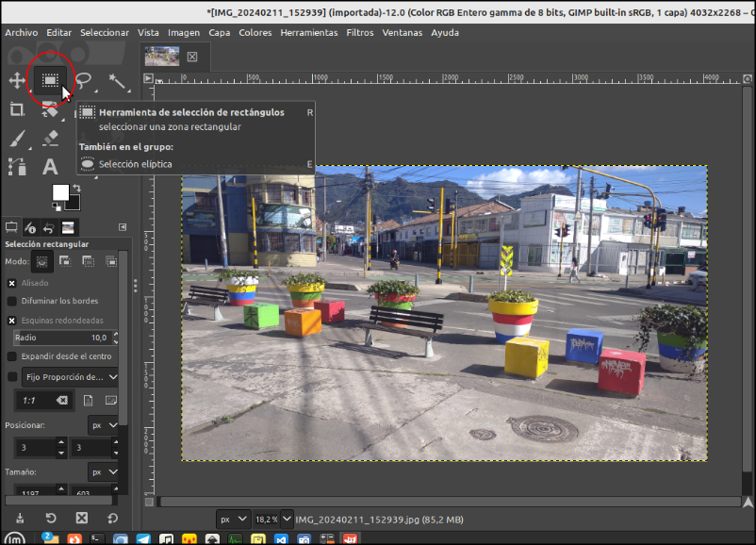Open the Imagen menu
This screenshot has height=545, width=756.
(x=184, y=33)
